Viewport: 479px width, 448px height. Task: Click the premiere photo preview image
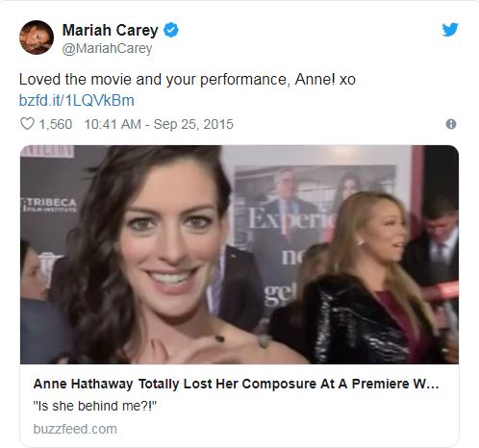[239, 255]
